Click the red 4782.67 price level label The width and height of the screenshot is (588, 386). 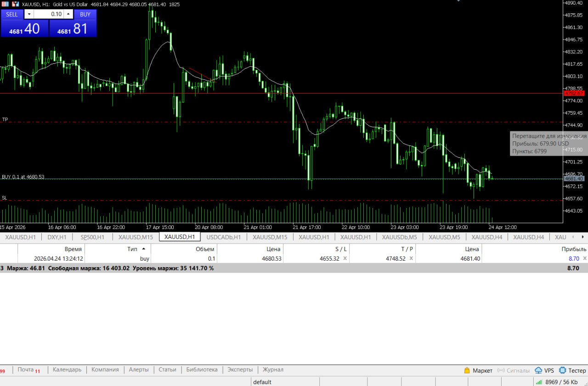click(x=574, y=93)
